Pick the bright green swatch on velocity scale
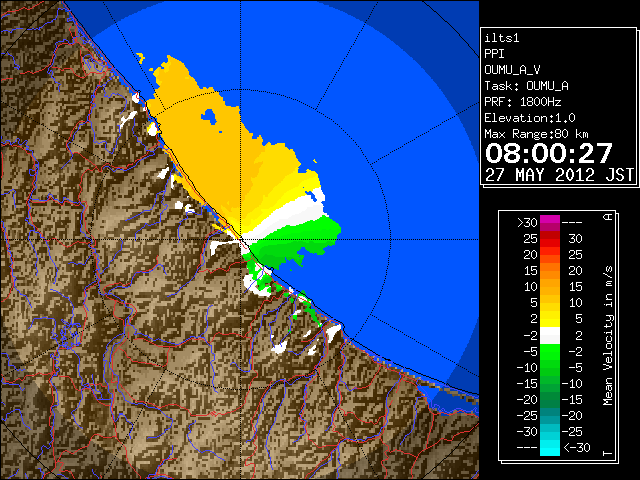The width and height of the screenshot is (640, 480). click(550, 351)
